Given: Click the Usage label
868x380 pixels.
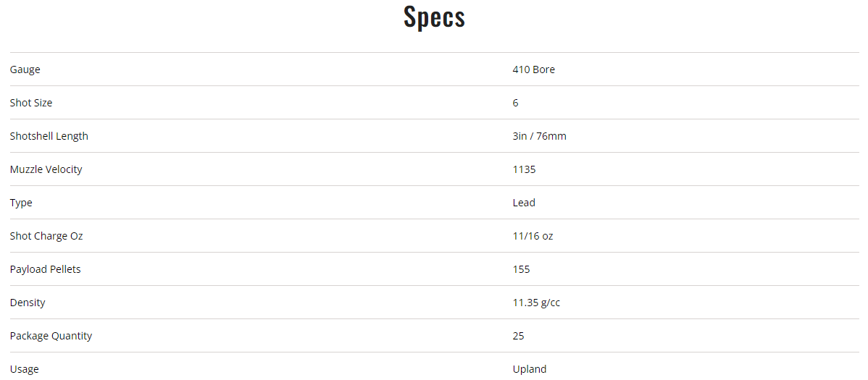Looking at the screenshot, I should point(25,369).
